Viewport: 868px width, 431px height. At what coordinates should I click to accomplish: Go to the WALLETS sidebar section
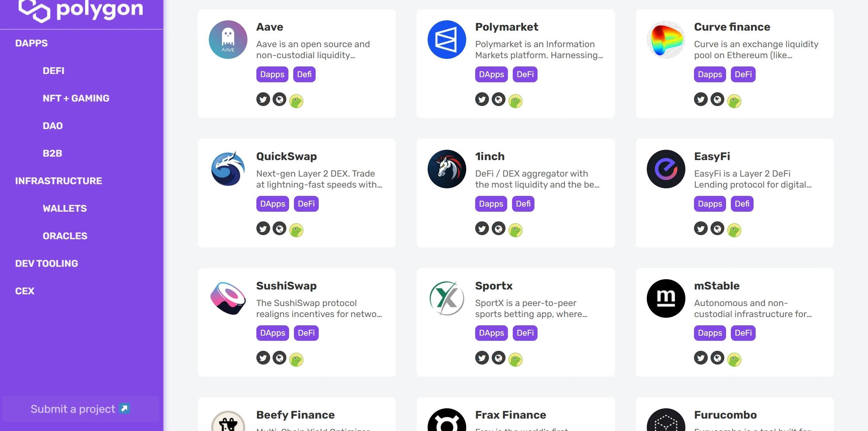pyautogui.click(x=64, y=209)
